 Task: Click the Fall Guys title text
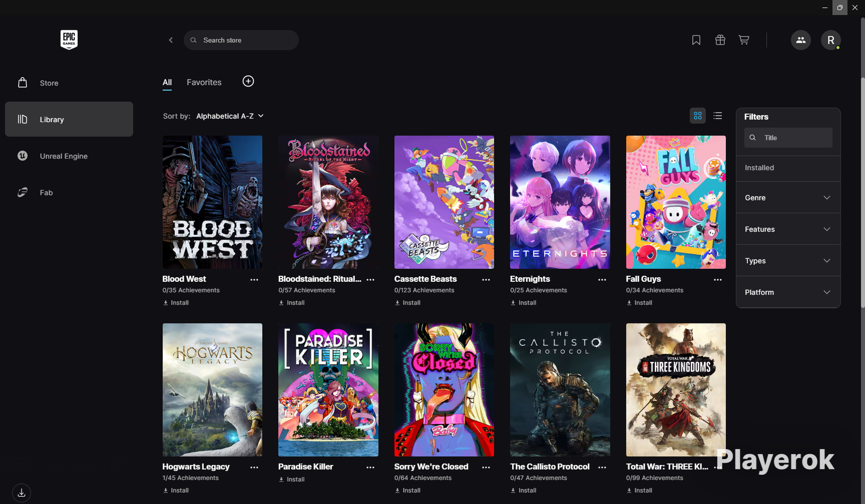coord(643,279)
